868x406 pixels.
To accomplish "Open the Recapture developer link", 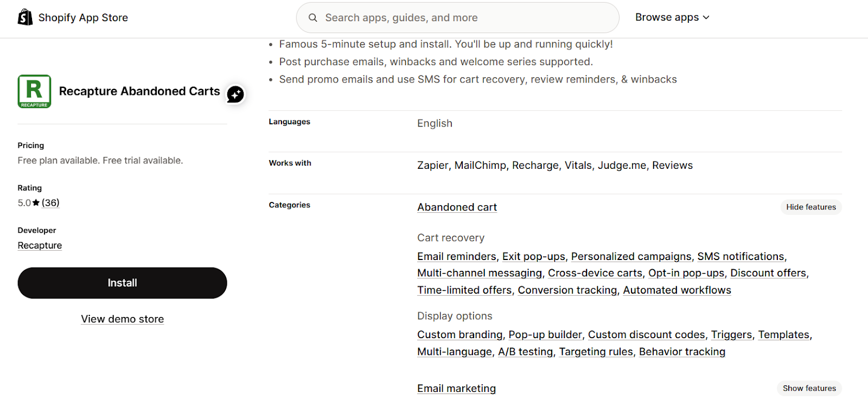I will click(x=40, y=245).
